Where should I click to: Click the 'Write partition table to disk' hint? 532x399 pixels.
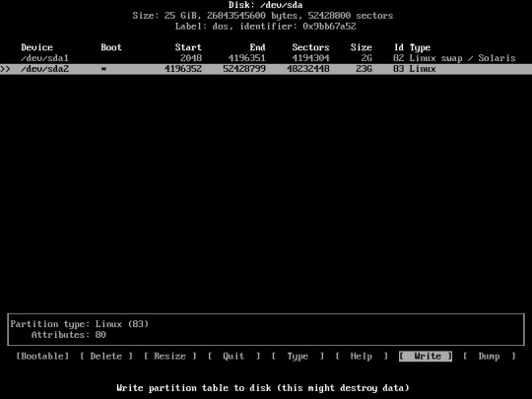[x=263, y=388]
